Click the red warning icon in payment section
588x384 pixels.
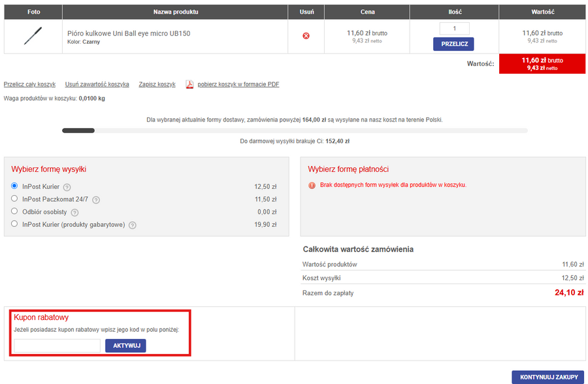[x=312, y=185]
